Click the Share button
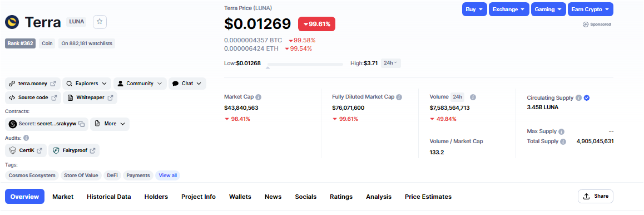The image size is (644, 215). click(x=596, y=196)
